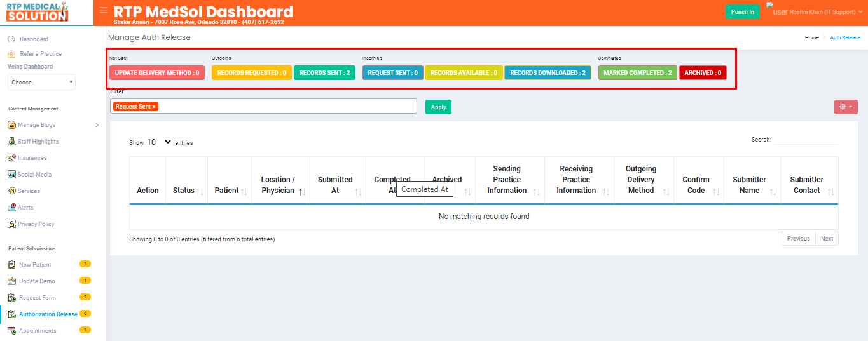Sort by Patient column arrows
868x341 pixels.
click(244, 191)
